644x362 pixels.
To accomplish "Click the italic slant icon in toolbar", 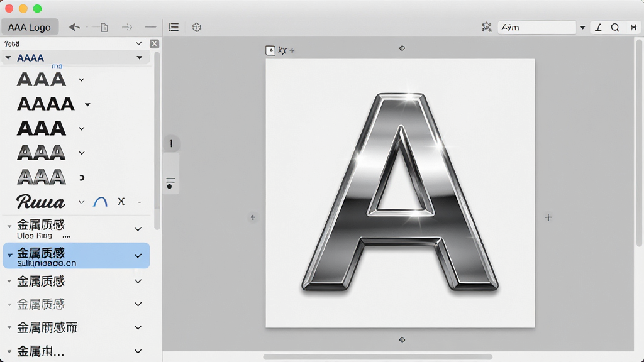I will tap(599, 28).
